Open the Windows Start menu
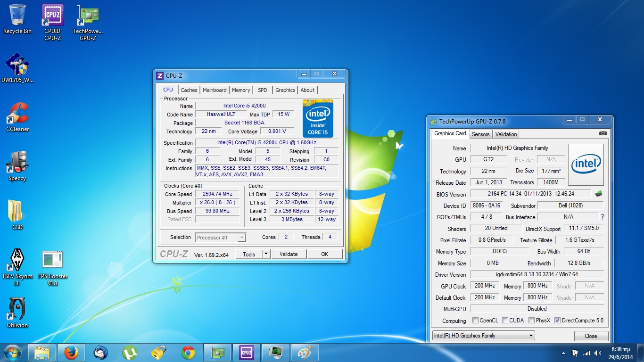Viewport: 644px width, 362px height. pyautogui.click(x=13, y=353)
